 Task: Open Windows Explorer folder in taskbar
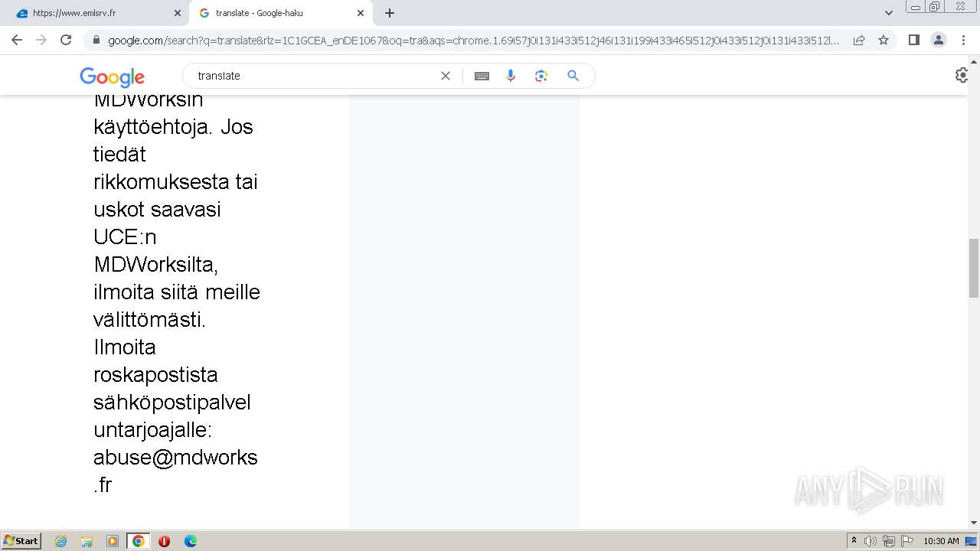[87, 541]
